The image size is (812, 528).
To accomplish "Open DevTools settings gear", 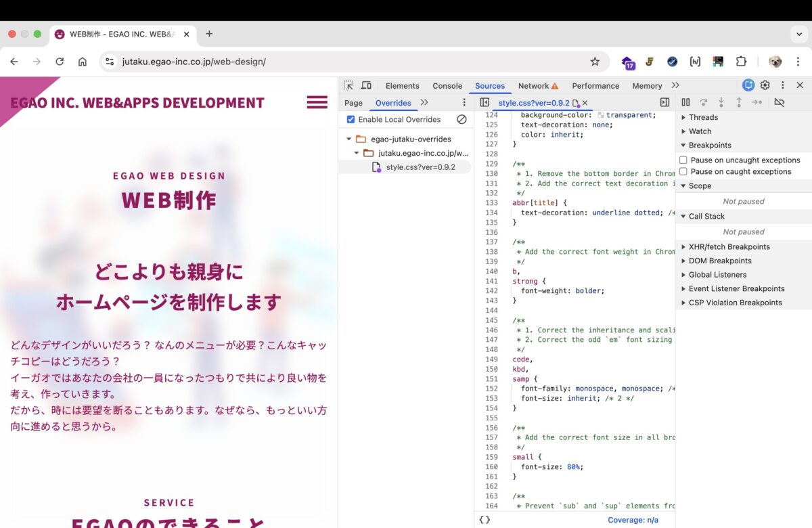I will (x=765, y=85).
